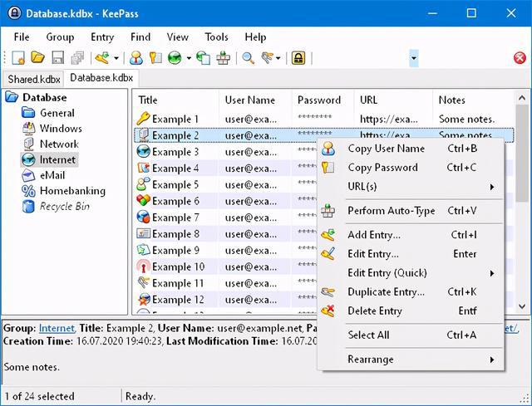Click the Lock Workspace padlock icon
The width and height of the screenshot is (532, 406).
298,58
